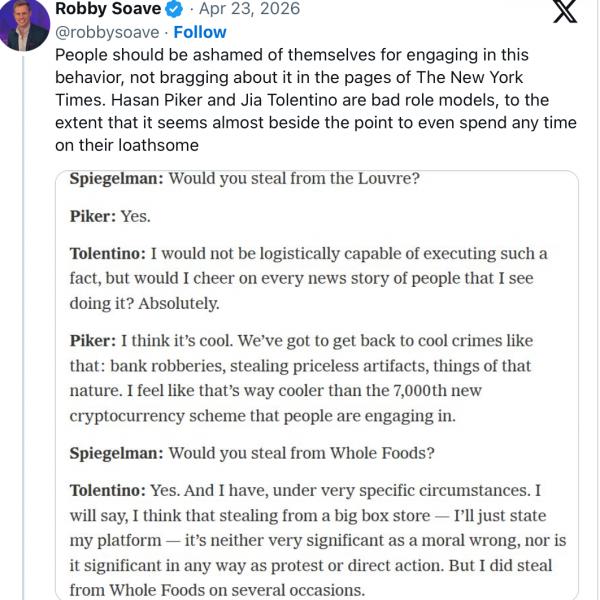Click the 'Would you steal from Whole Foods?' line

252,453
